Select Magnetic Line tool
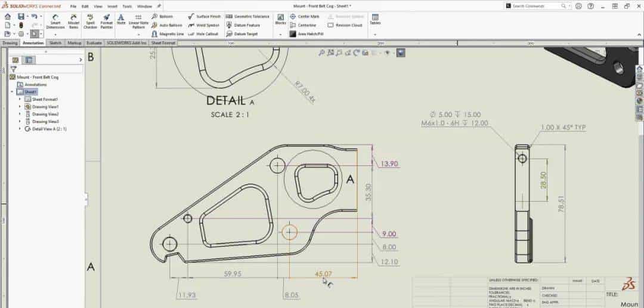The height and width of the screenshot is (308, 644). pos(167,33)
